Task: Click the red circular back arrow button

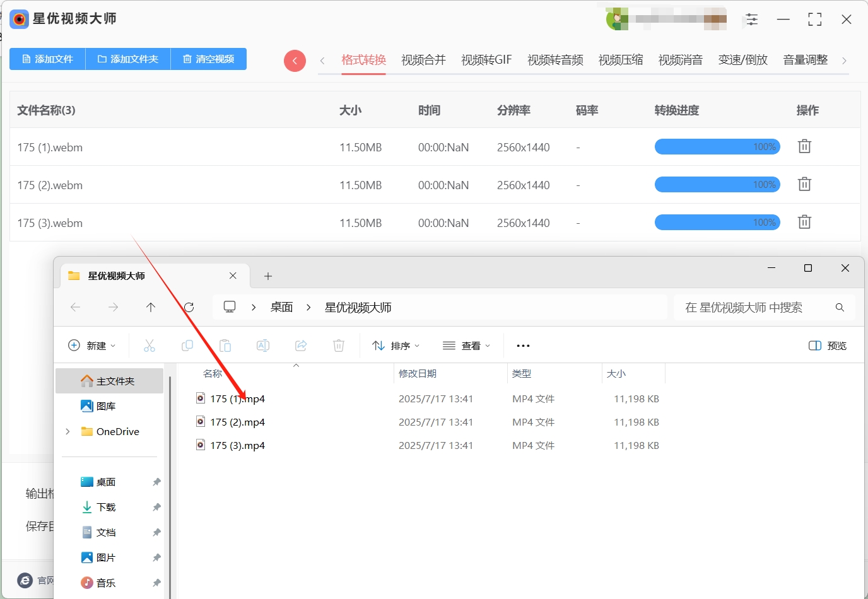Action: pyautogui.click(x=295, y=61)
